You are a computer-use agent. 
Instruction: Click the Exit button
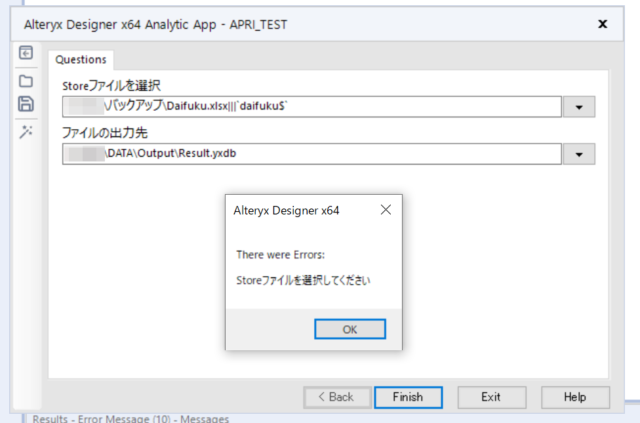point(491,397)
